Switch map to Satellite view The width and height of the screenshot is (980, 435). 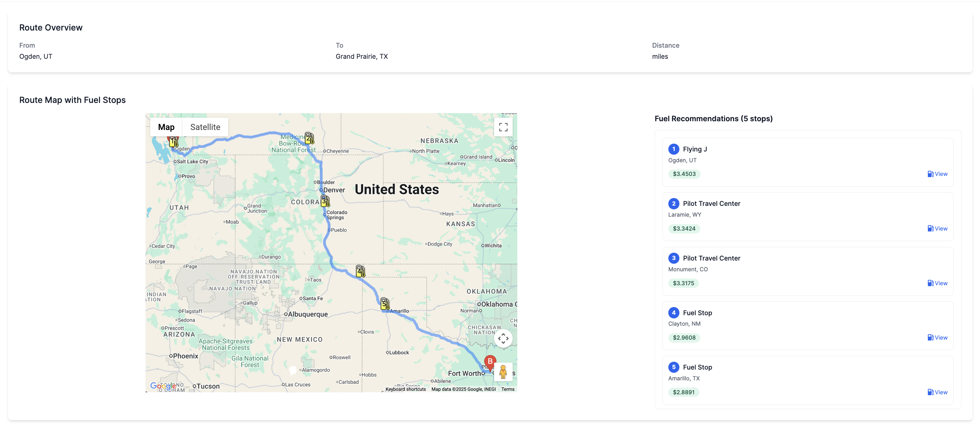tap(205, 127)
